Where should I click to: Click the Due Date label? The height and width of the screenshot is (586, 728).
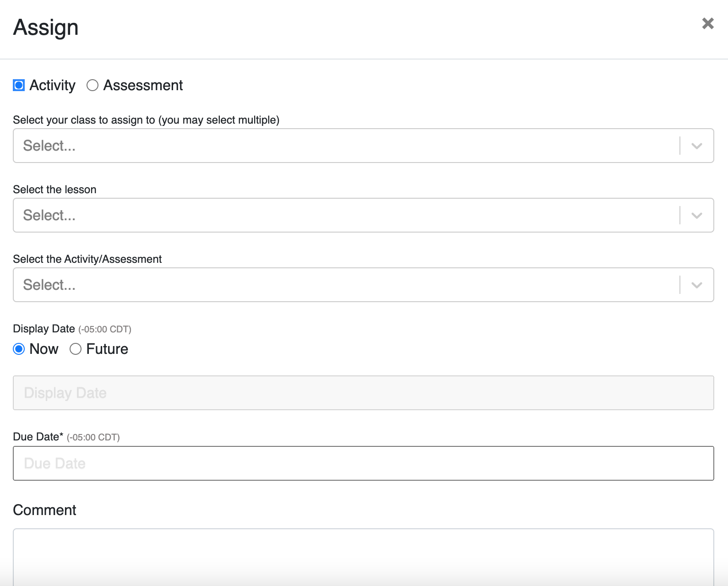click(38, 437)
